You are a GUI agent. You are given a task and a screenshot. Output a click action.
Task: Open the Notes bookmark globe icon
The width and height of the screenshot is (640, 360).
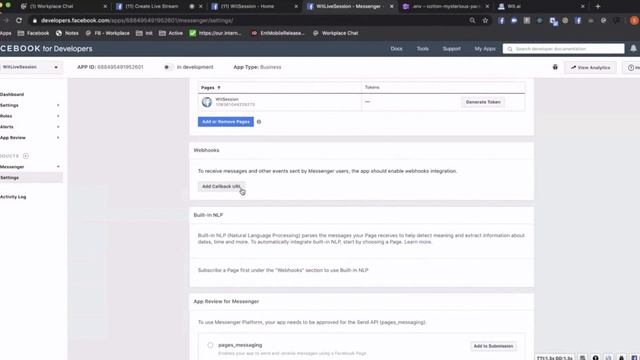click(x=59, y=33)
